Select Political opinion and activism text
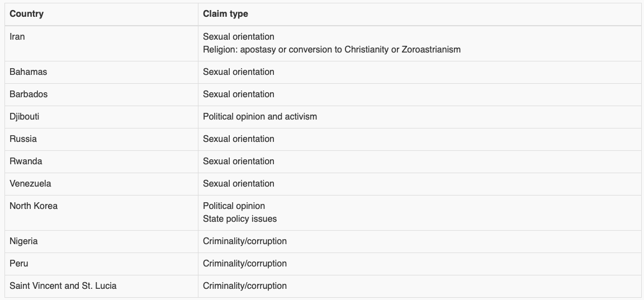Screen dimensions: 644x300 [259, 117]
